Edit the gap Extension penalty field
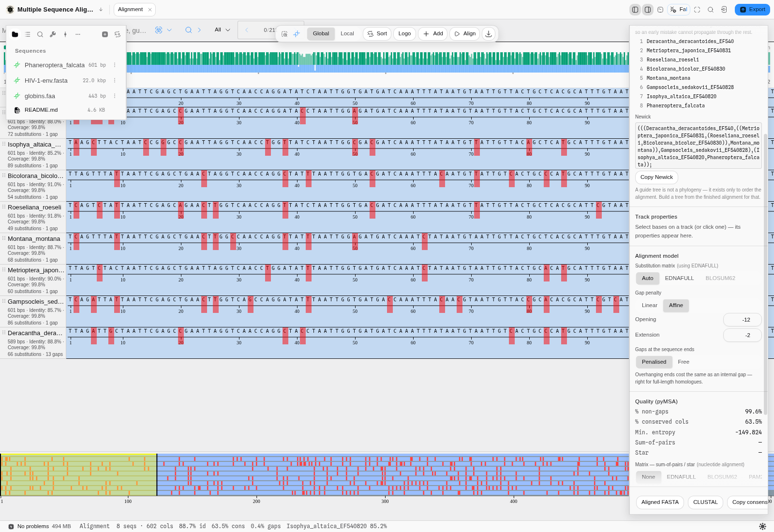 742,335
